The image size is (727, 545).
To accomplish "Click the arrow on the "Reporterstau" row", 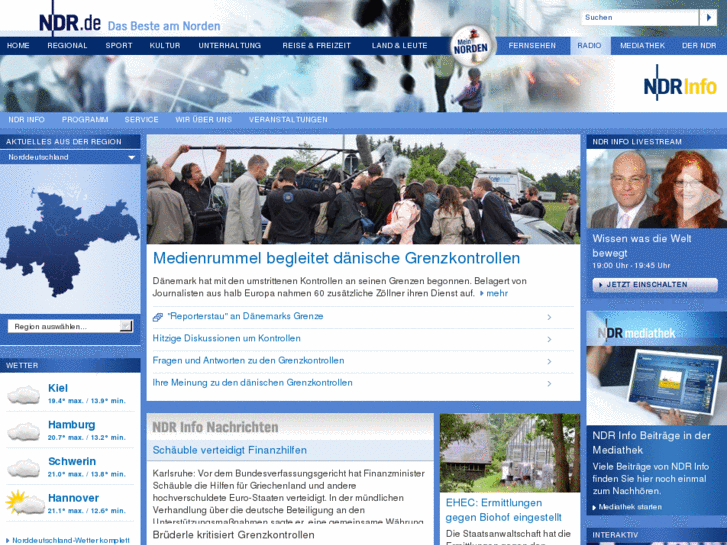I will coord(549,317).
